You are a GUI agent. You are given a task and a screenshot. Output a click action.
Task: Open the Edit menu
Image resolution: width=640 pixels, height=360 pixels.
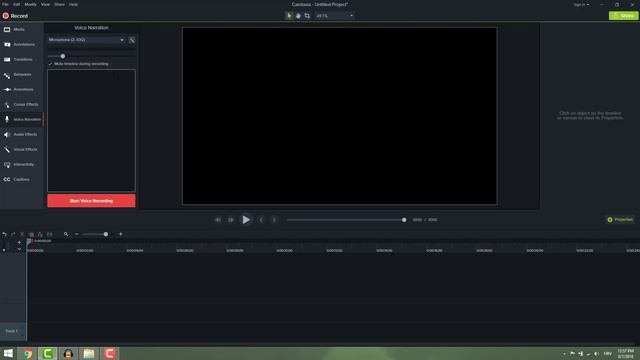point(16,4)
